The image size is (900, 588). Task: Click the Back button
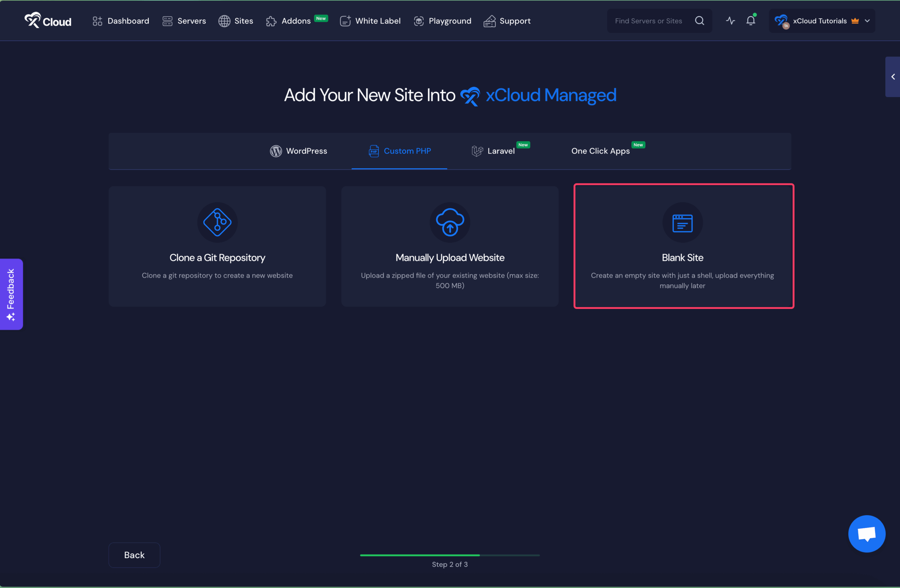pyautogui.click(x=134, y=555)
